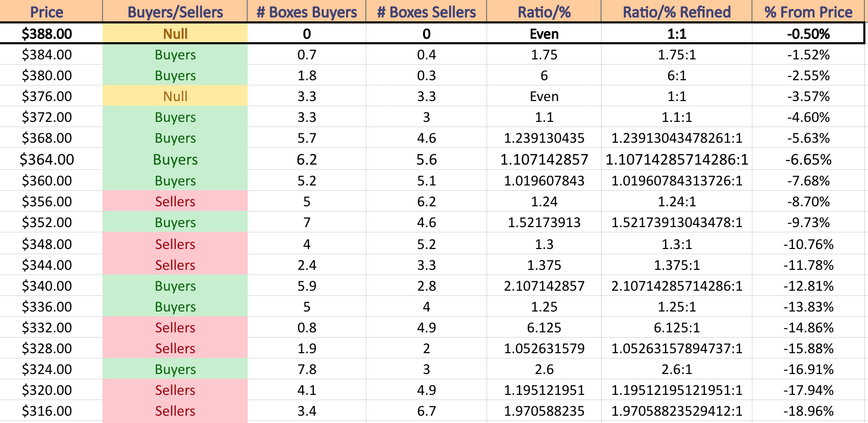This screenshot has height=423, width=868.
Task: Select the -3.57% cell
Action: [x=808, y=96]
